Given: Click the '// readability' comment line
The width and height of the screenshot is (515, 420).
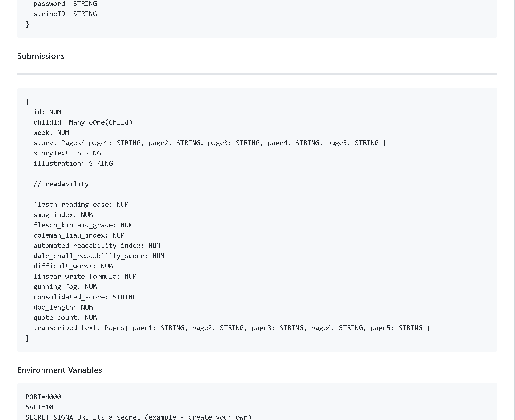Looking at the screenshot, I should click(61, 184).
